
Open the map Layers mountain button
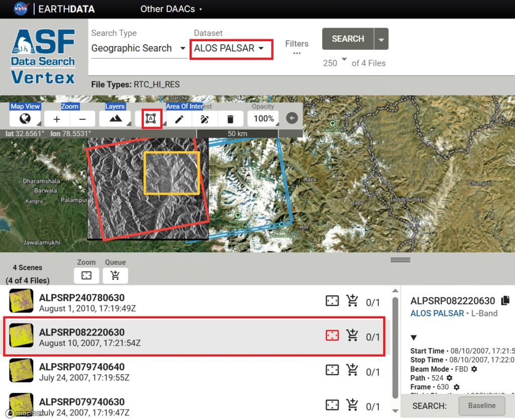(x=115, y=119)
